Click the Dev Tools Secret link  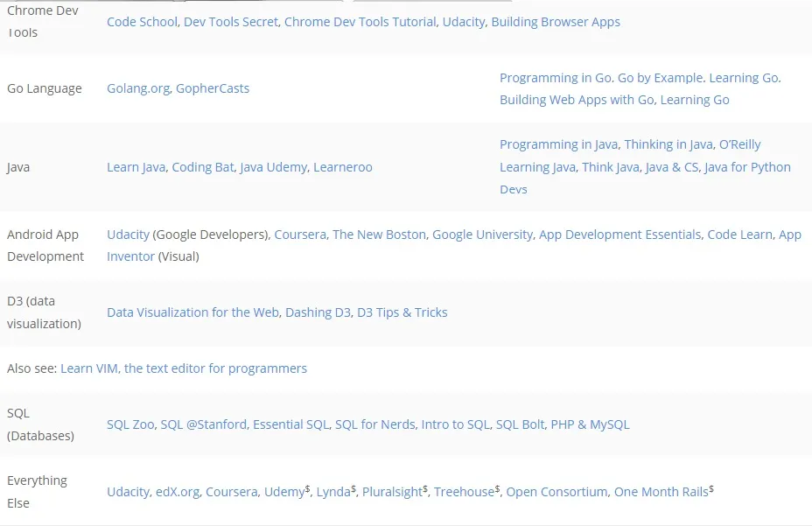[x=231, y=22]
